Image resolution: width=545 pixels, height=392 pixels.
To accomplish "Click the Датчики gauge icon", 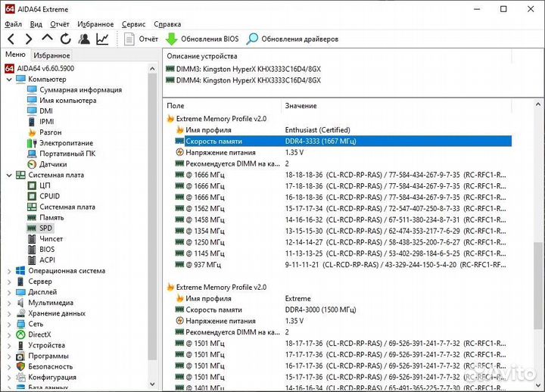I will pyautogui.click(x=32, y=164).
